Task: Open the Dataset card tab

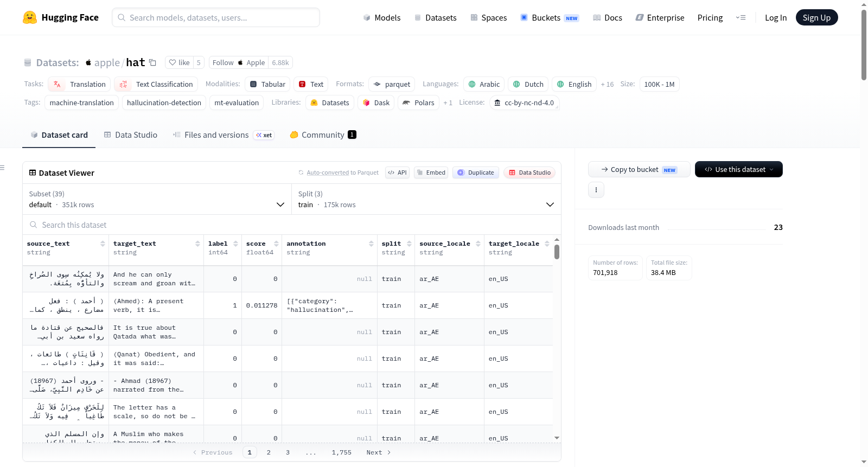Action: pos(59,135)
